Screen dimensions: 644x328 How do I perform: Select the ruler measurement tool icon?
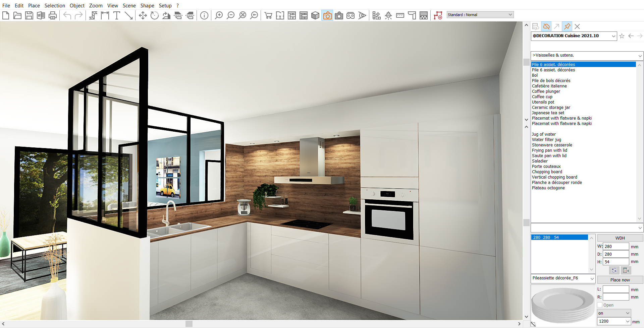(x=400, y=15)
